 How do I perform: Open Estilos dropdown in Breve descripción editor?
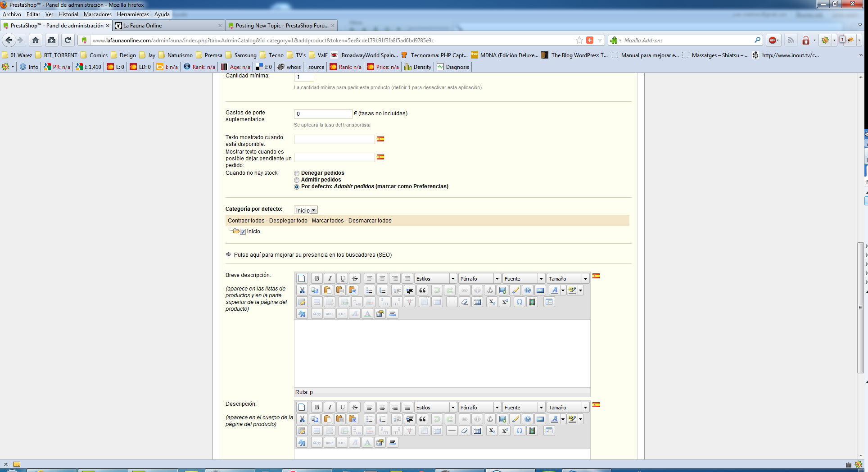[435, 278]
